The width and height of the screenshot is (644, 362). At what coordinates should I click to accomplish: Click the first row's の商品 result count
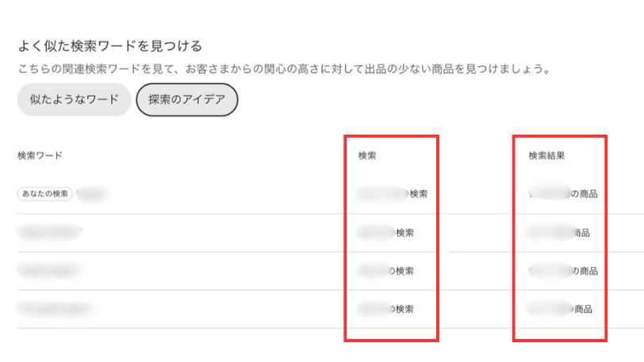[x=563, y=194]
